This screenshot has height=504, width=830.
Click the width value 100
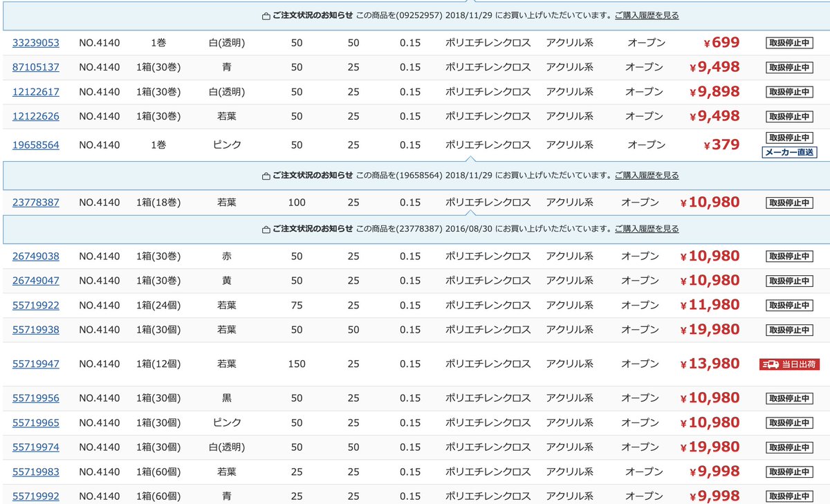pos(297,203)
